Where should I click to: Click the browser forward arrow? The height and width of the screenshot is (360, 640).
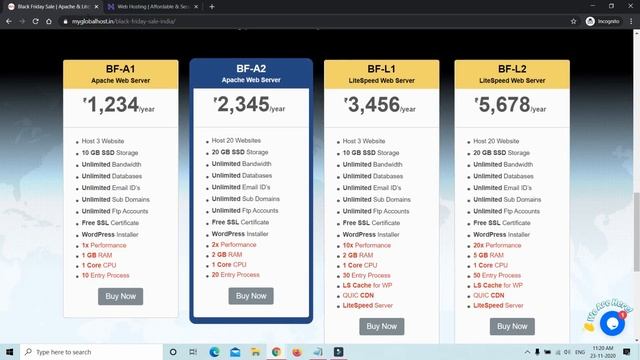click(22, 21)
